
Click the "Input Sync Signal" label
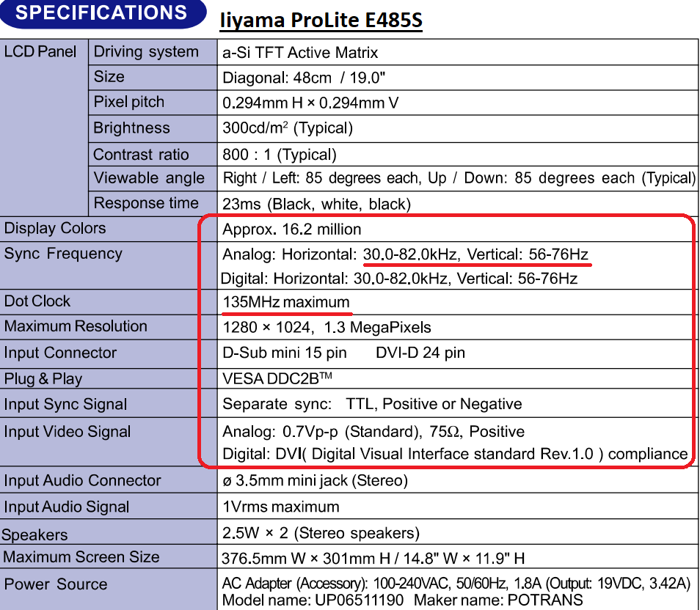point(65,404)
